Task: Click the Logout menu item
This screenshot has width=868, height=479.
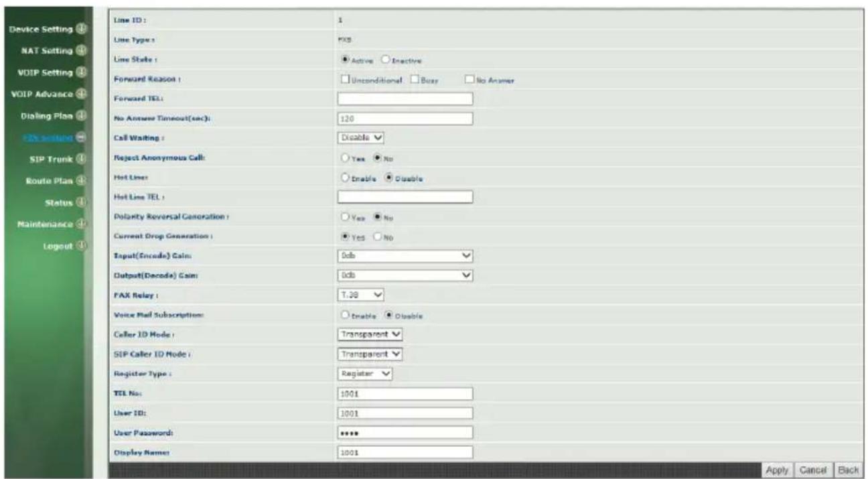Action: click(x=58, y=246)
